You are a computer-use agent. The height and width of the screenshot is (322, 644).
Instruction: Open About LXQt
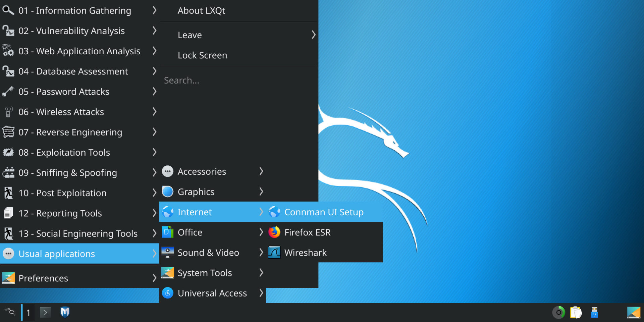coord(201,10)
